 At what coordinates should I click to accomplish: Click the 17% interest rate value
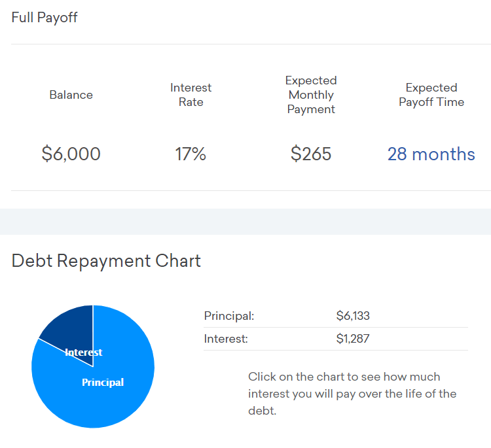click(x=191, y=154)
